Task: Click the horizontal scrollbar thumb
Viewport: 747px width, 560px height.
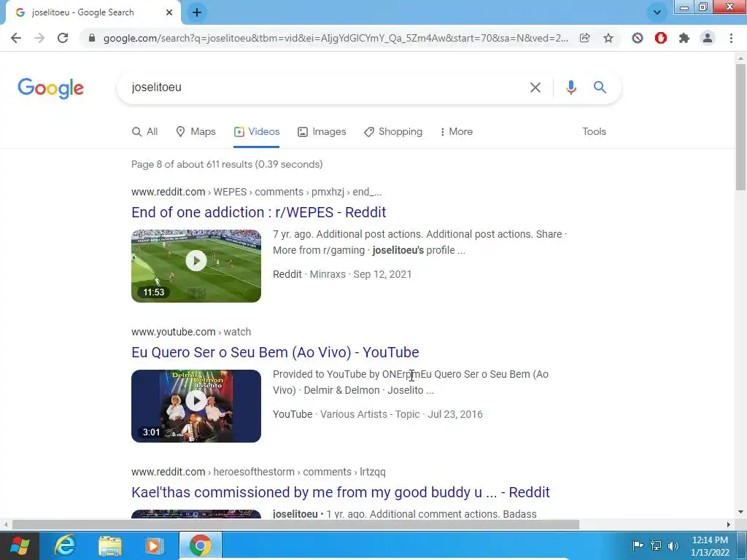Action: [295, 524]
